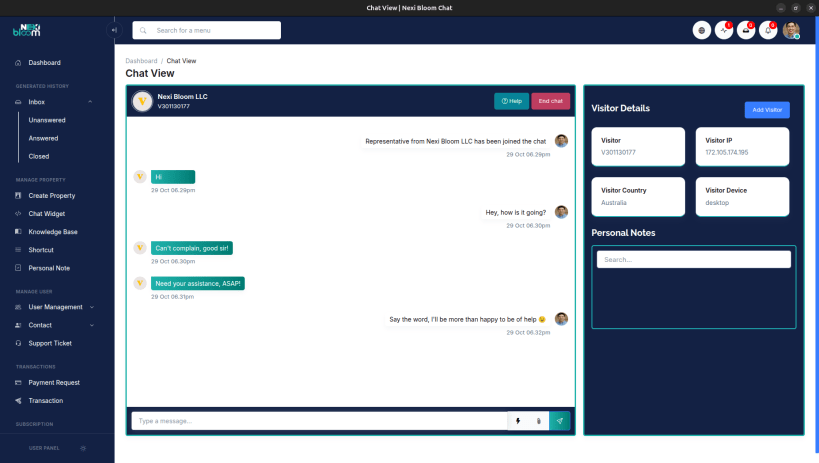Click the Help button in chat header
The height and width of the screenshot is (463, 819).
511,101
